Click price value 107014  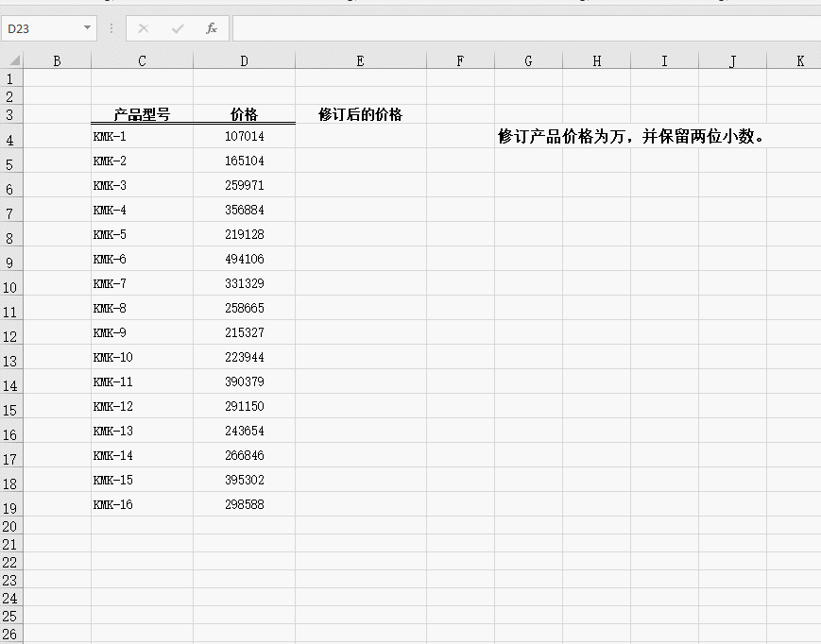(244, 136)
